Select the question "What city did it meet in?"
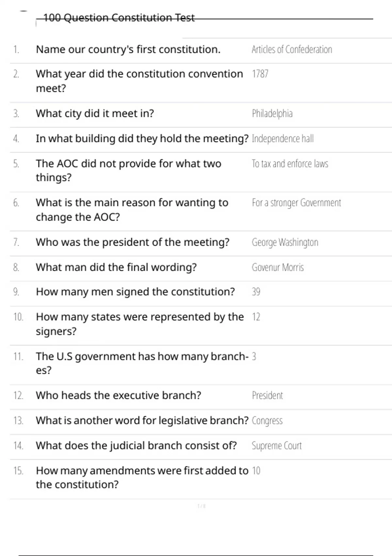Image resolution: width=392 pixels, height=556 pixels. (x=95, y=113)
